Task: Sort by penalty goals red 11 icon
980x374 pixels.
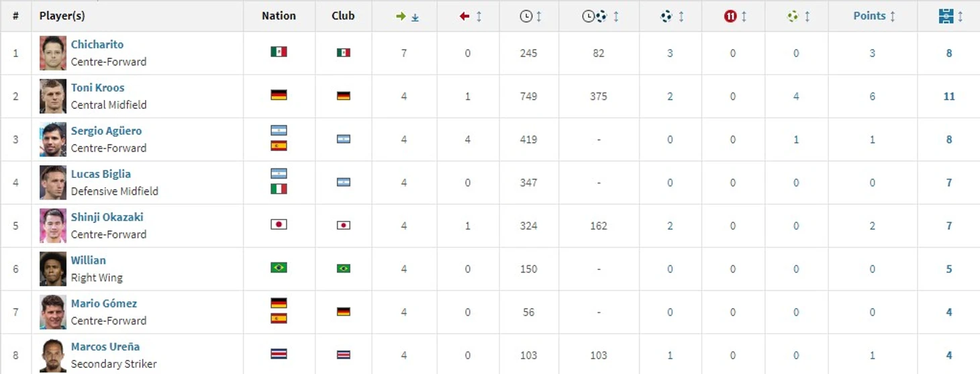Action: point(735,16)
